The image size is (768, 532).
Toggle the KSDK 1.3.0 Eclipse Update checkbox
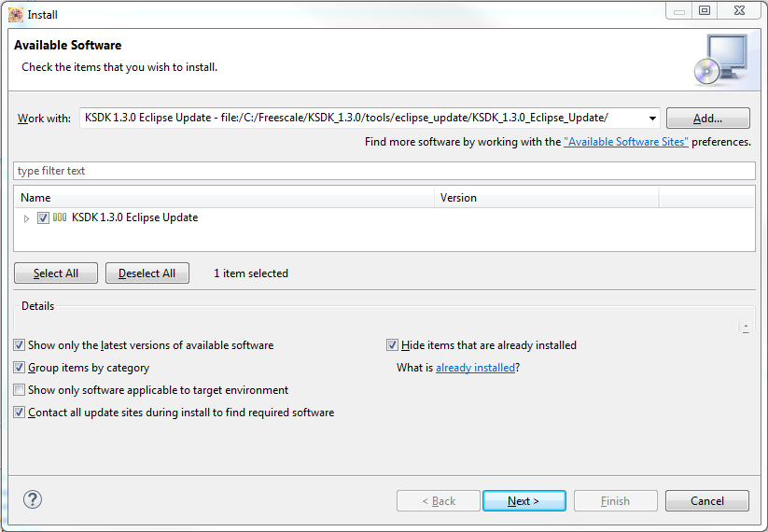(x=43, y=217)
